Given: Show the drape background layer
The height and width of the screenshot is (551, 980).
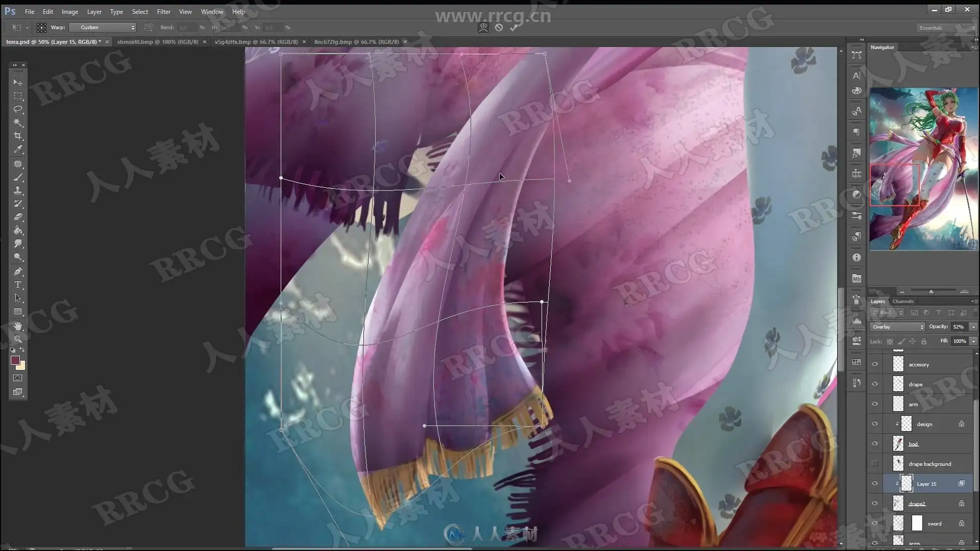Looking at the screenshot, I should [875, 464].
